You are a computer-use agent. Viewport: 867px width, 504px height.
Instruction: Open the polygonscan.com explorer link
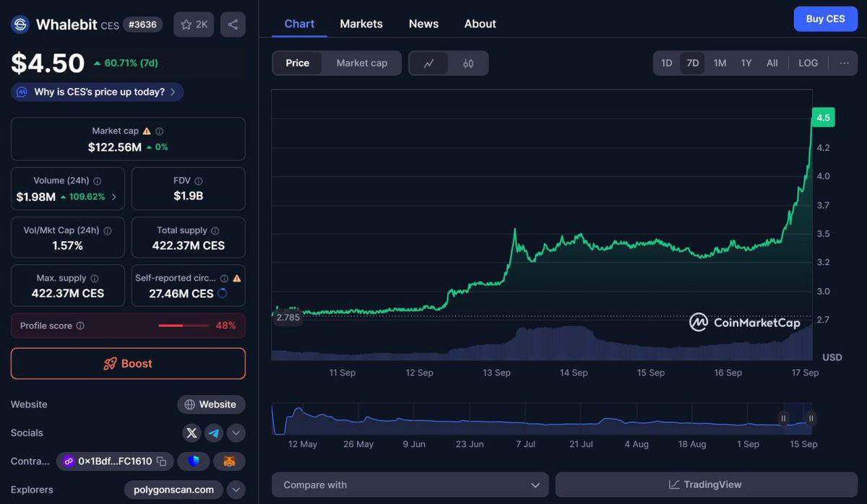coord(173,490)
